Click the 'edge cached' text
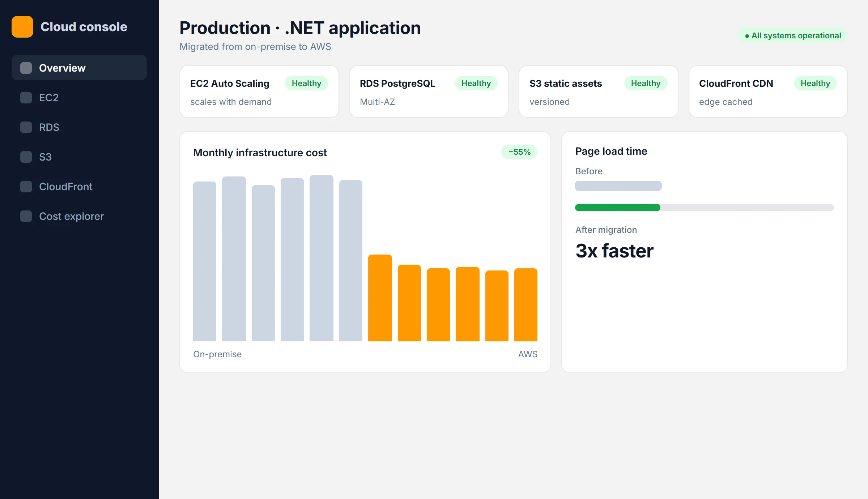Viewport: 868px width, 499px height. 726,102
